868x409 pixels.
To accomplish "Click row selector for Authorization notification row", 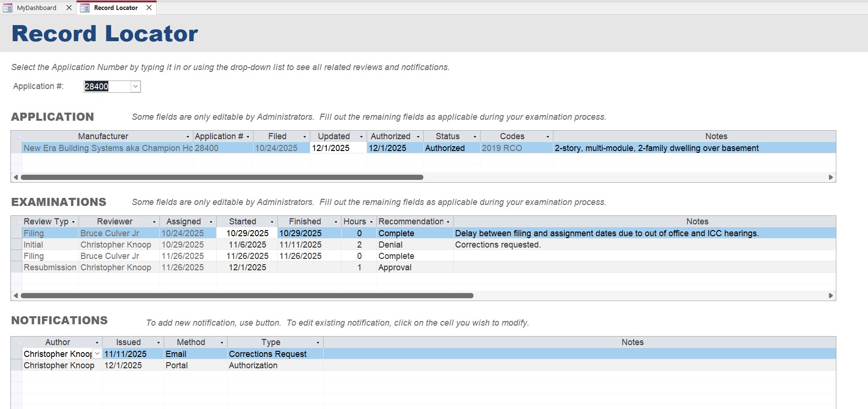I will coord(17,365).
